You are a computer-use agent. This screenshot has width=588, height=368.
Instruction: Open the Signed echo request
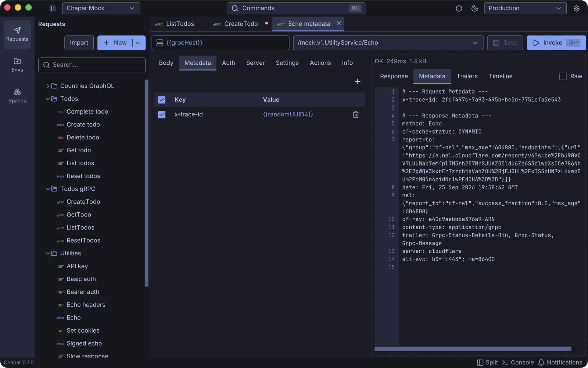point(84,343)
